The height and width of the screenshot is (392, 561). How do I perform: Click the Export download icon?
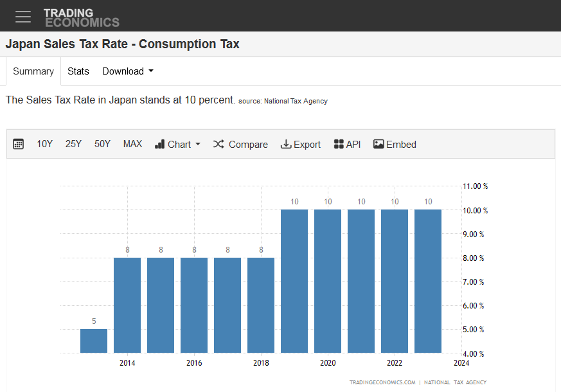tap(286, 145)
